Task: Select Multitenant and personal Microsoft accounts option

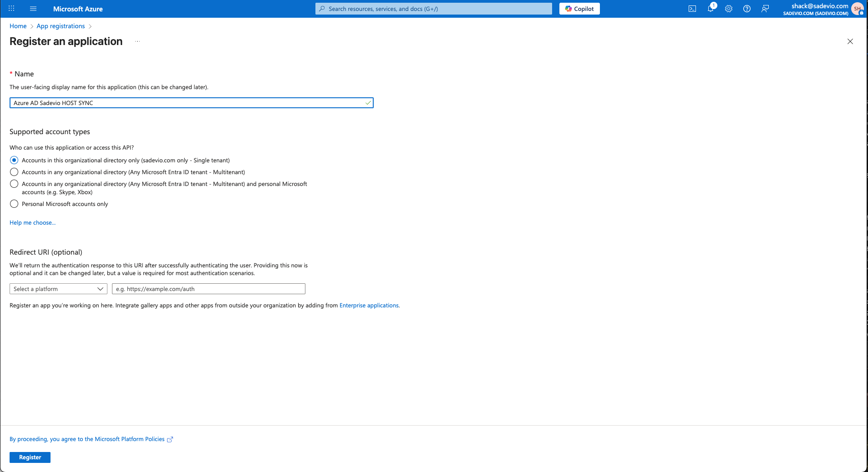Action: click(14, 184)
